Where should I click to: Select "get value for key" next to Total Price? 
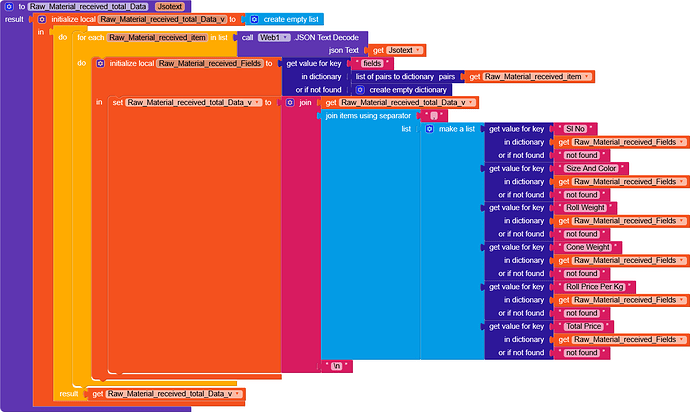(517, 327)
